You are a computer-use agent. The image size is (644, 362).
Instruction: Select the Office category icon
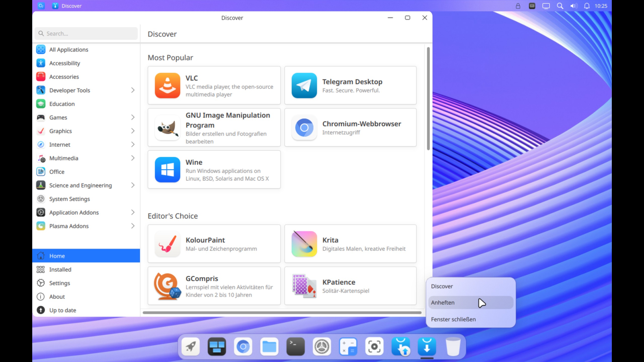coord(41,172)
